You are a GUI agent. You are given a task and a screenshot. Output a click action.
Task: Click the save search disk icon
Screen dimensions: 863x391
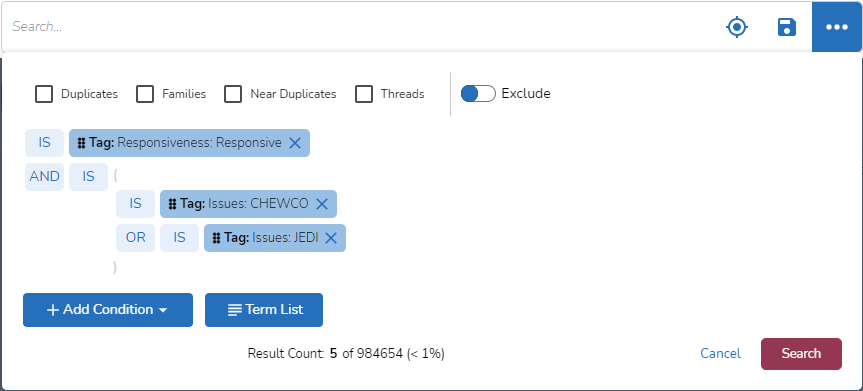click(x=787, y=26)
